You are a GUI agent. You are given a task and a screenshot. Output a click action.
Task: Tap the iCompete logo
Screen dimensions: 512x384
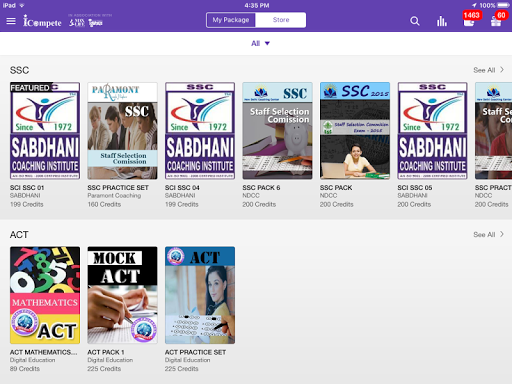pos(42,21)
